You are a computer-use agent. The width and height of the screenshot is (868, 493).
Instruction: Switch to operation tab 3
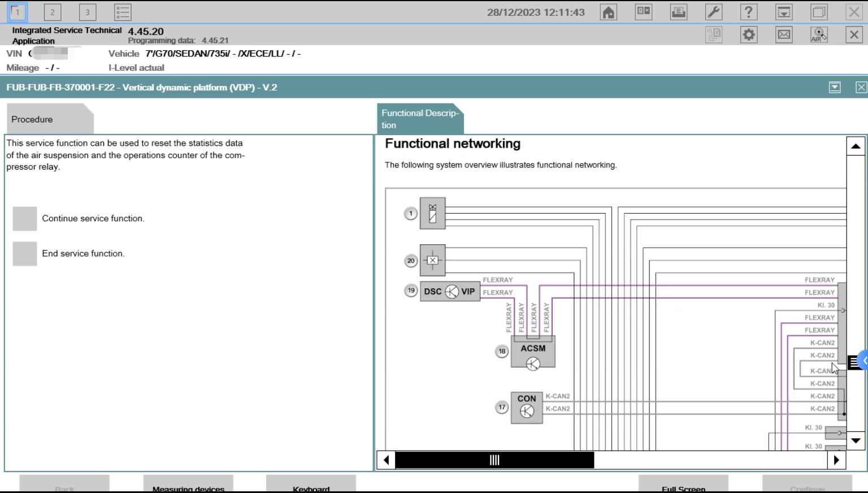pyautogui.click(x=88, y=12)
